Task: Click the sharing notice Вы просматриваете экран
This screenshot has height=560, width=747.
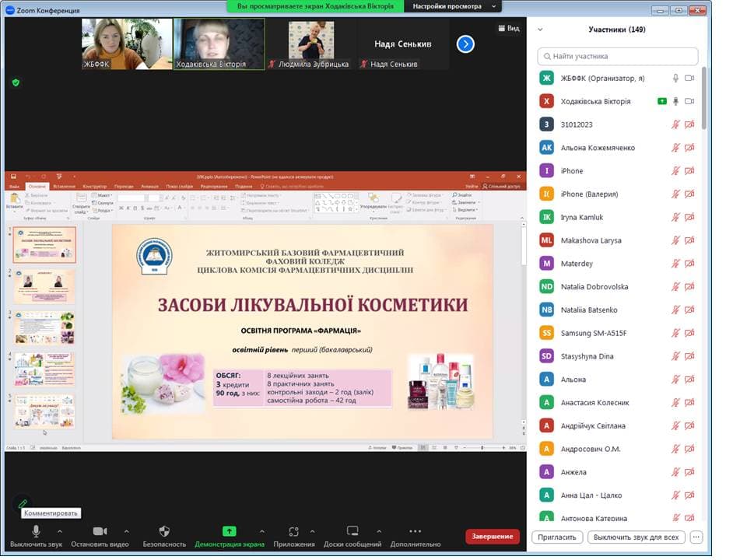Action: [x=315, y=7]
